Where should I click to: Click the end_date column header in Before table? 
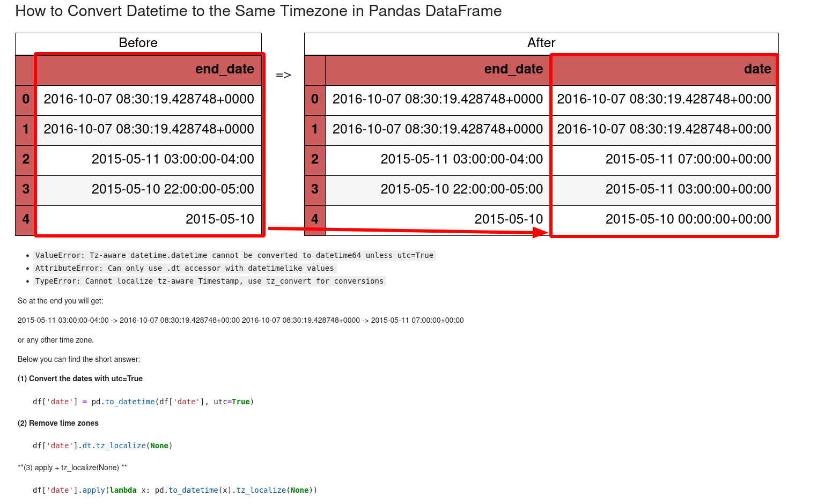(x=225, y=69)
